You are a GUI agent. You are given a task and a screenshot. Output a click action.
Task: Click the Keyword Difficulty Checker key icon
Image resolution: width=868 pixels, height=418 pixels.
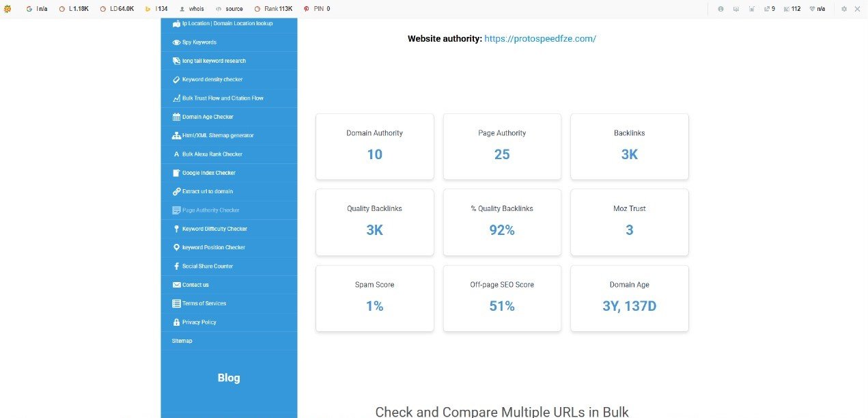176,229
